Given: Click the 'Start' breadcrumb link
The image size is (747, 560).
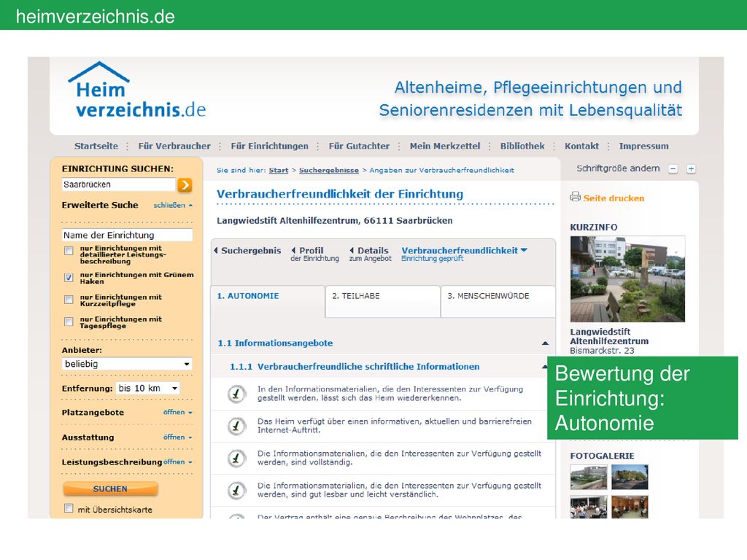Looking at the screenshot, I should point(279,171).
